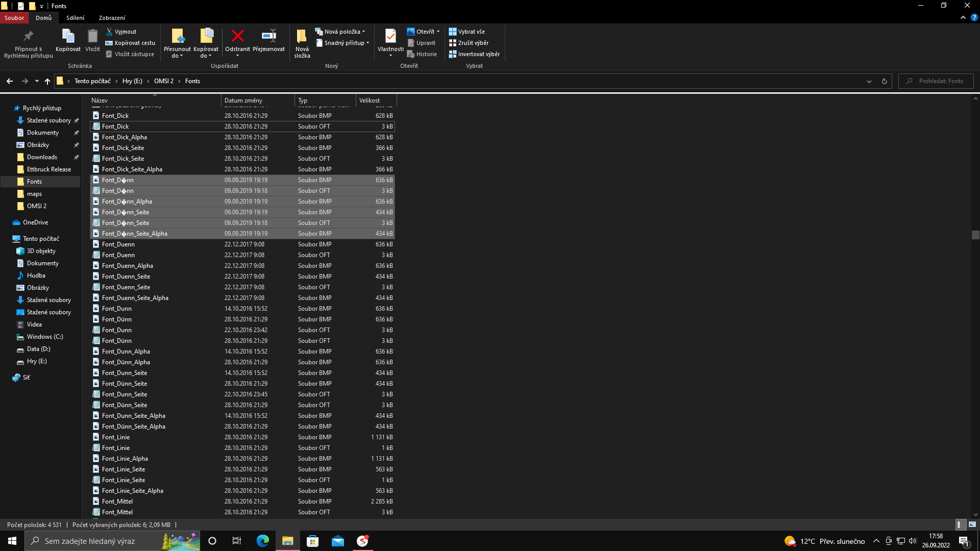This screenshot has height=551, width=980.
Task: Expand the address bar history dropdown
Action: [869, 81]
